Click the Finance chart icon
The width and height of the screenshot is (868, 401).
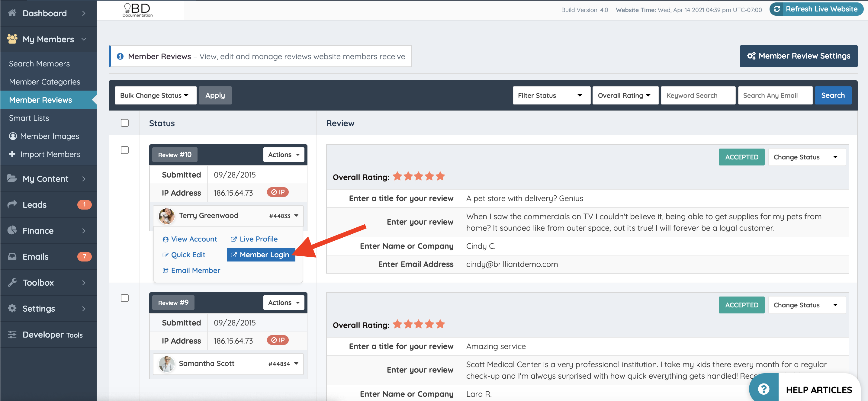[x=11, y=230]
